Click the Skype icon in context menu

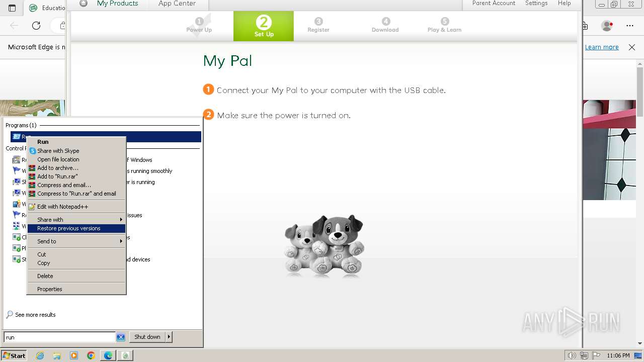point(32,151)
